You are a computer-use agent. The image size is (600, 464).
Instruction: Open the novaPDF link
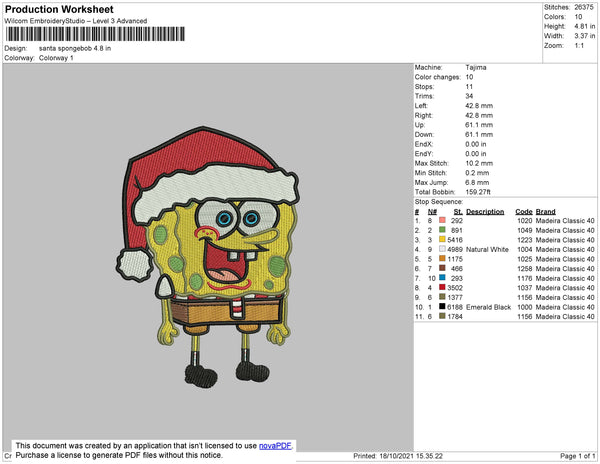pyautogui.click(x=275, y=446)
